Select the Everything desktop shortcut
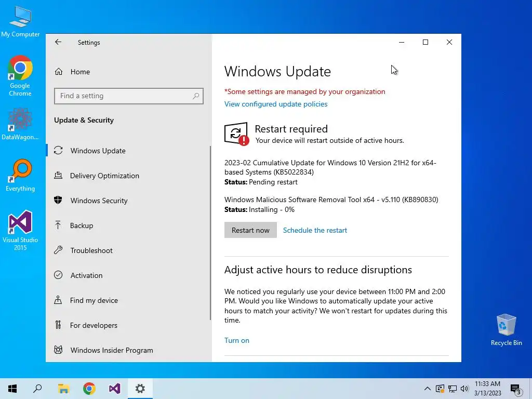Screen dimensions: 532x399 pyautogui.click(x=20, y=176)
